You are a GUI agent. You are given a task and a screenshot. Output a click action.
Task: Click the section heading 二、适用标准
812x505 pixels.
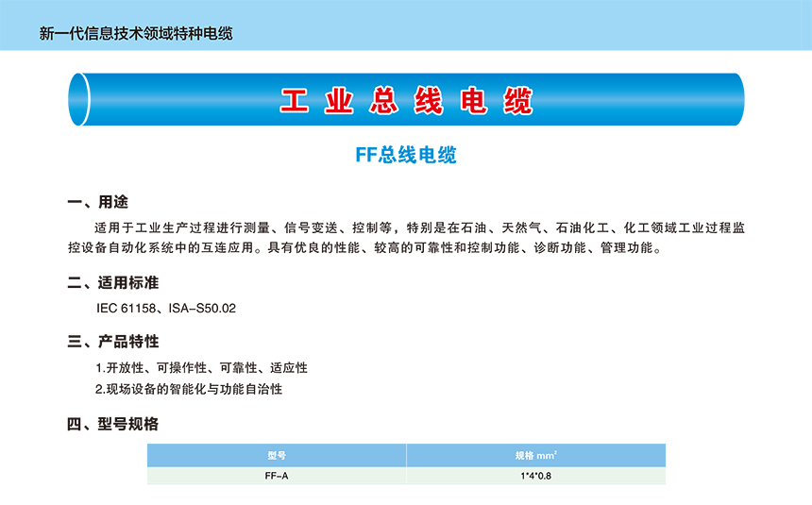112,283
